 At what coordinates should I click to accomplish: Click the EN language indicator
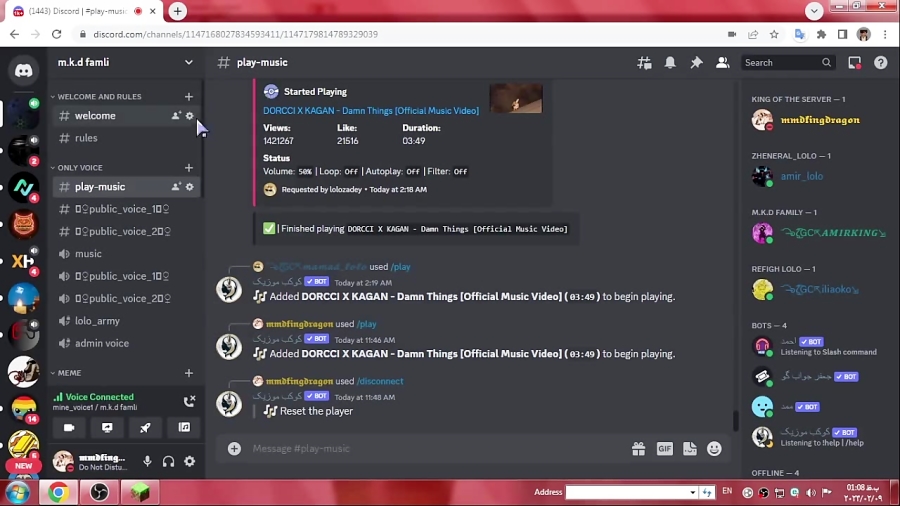tap(727, 491)
